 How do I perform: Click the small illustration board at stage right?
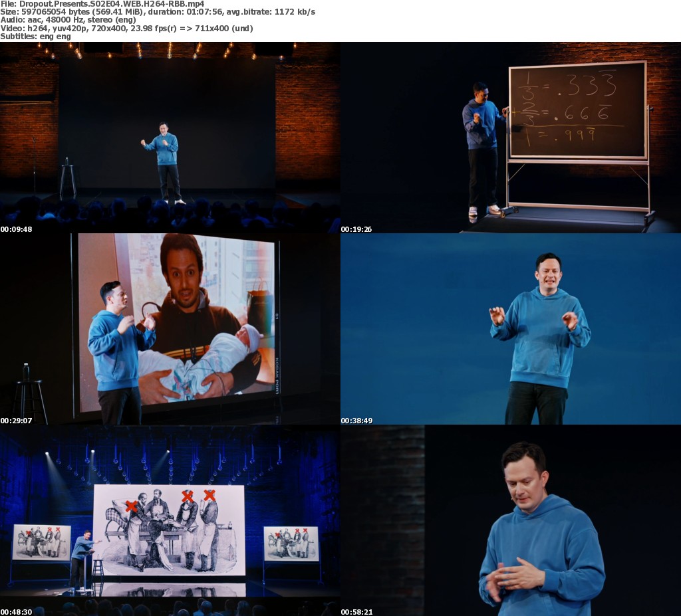coord(291,543)
